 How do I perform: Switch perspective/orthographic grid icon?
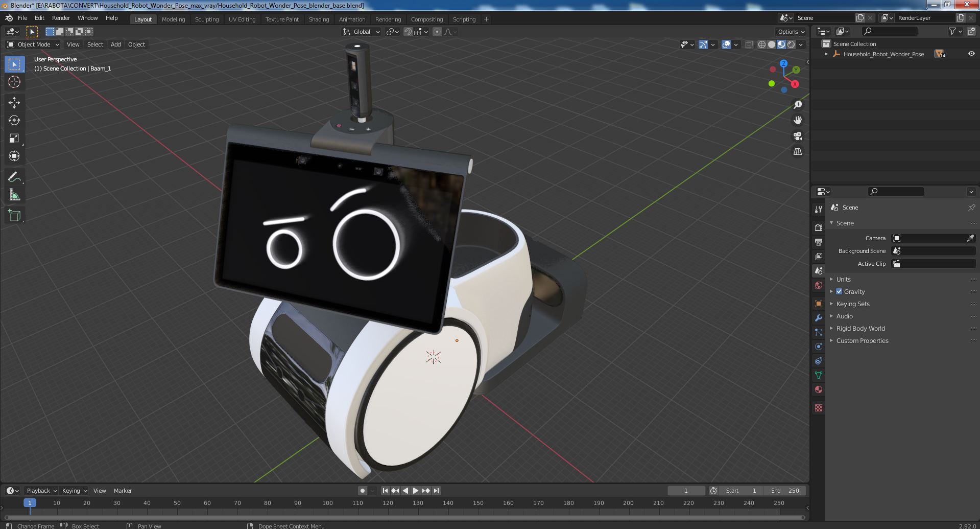tap(798, 152)
